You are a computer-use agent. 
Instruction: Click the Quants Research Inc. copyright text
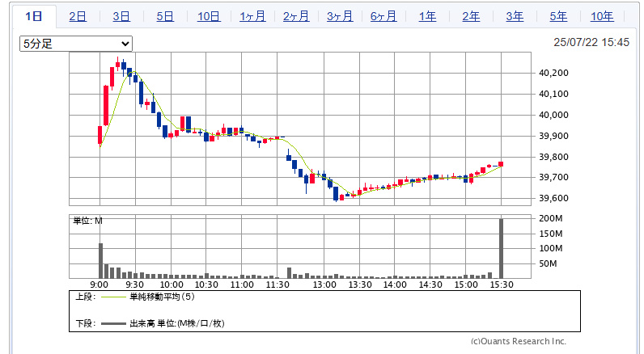tap(519, 341)
